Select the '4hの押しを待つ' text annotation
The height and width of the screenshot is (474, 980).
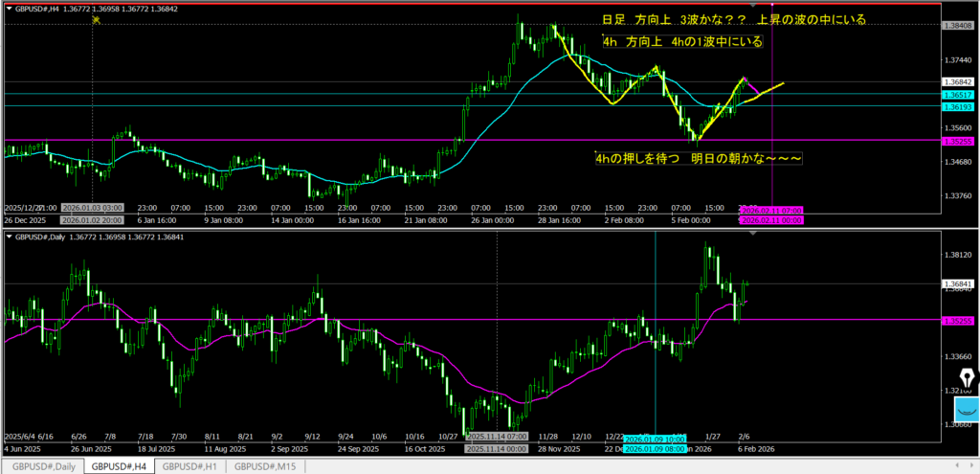698,157
